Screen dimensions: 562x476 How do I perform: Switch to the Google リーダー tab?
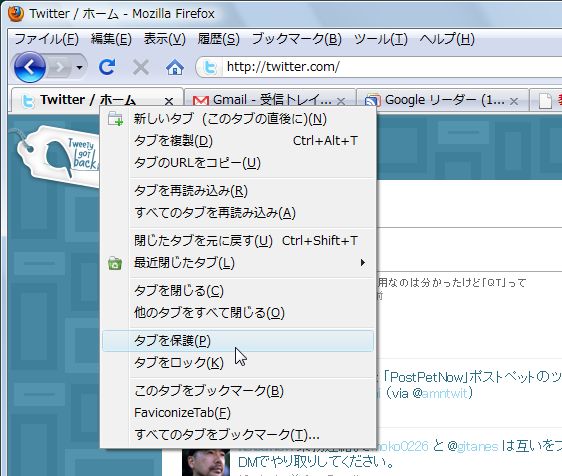click(442, 100)
